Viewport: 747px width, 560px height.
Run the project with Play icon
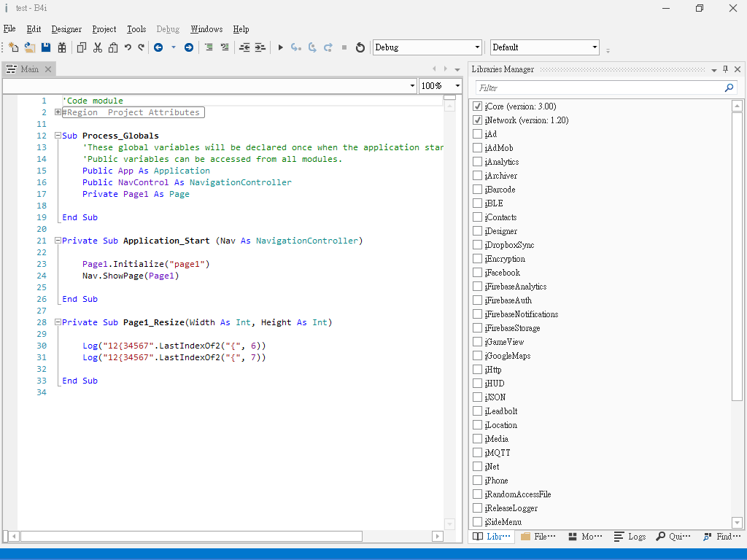click(x=280, y=47)
